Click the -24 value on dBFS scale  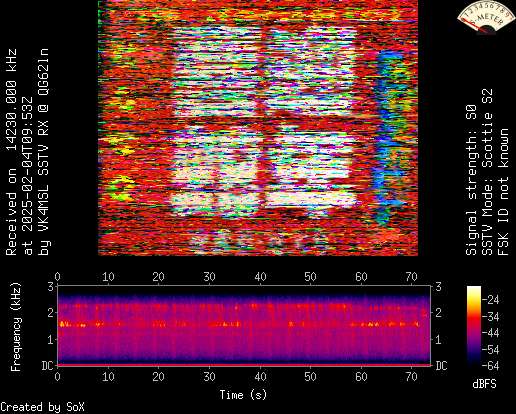coord(491,300)
